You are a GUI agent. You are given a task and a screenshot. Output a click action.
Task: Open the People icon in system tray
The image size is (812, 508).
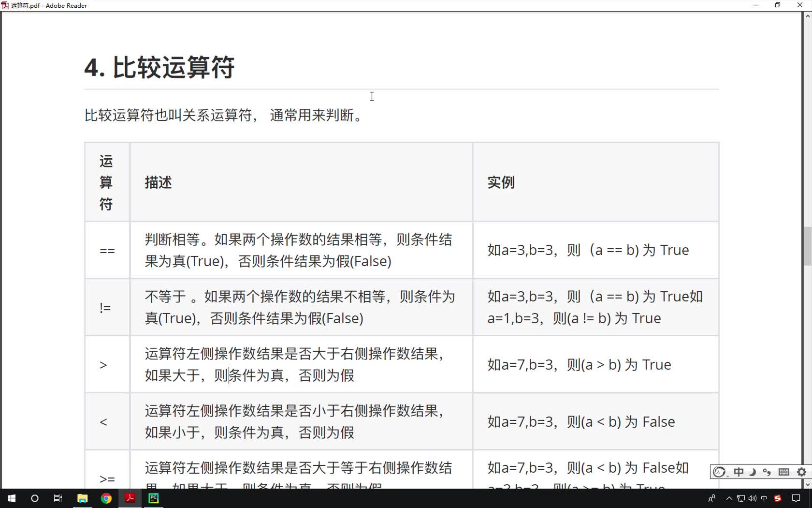pyautogui.click(x=711, y=498)
